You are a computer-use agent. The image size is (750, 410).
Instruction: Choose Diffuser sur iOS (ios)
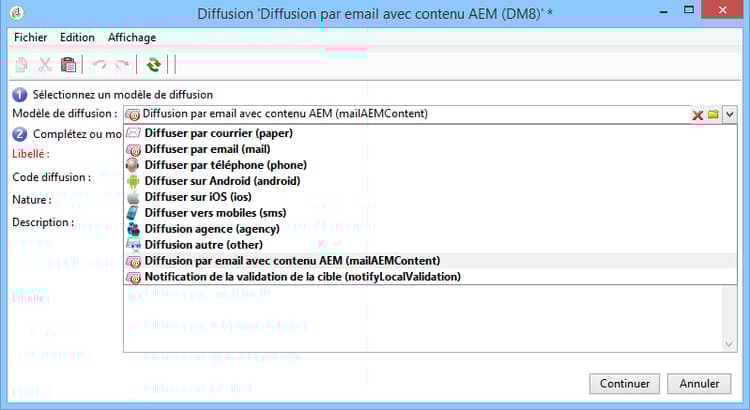tap(430, 197)
